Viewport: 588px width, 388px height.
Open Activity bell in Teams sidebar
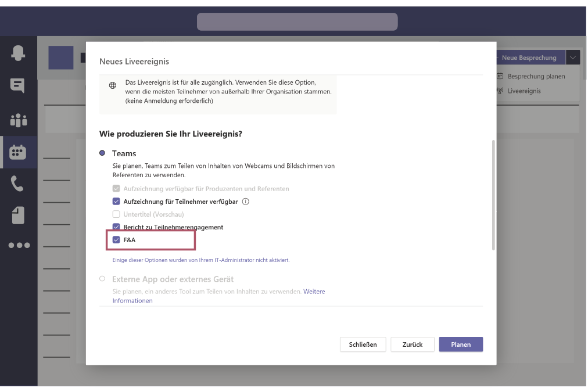[x=18, y=52]
